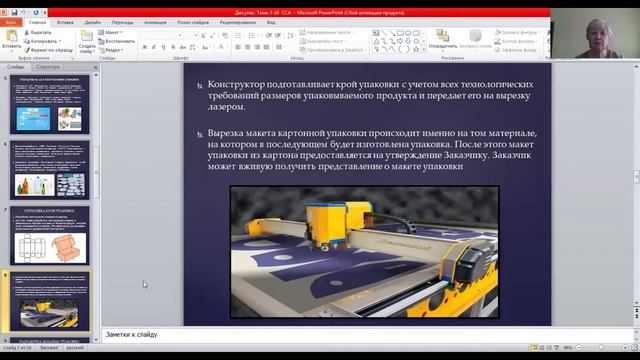Toggle italic К formatting
The image size is (640, 360).
(x=154, y=47)
